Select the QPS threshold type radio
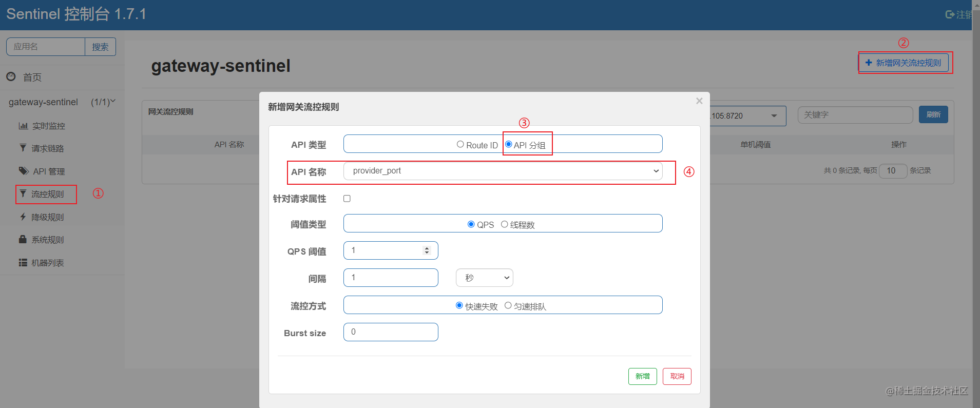This screenshot has height=408, width=980. point(471,224)
